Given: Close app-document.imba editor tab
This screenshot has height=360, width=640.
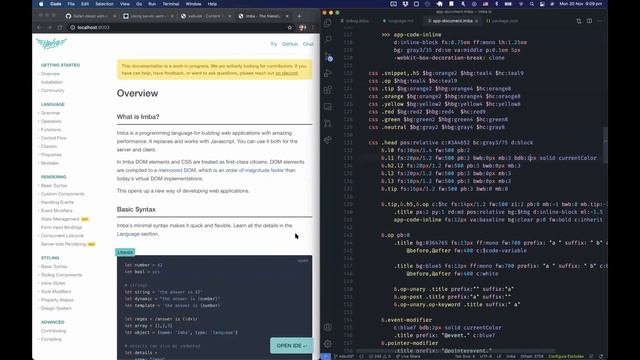Looking at the screenshot, I should click(x=476, y=21).
